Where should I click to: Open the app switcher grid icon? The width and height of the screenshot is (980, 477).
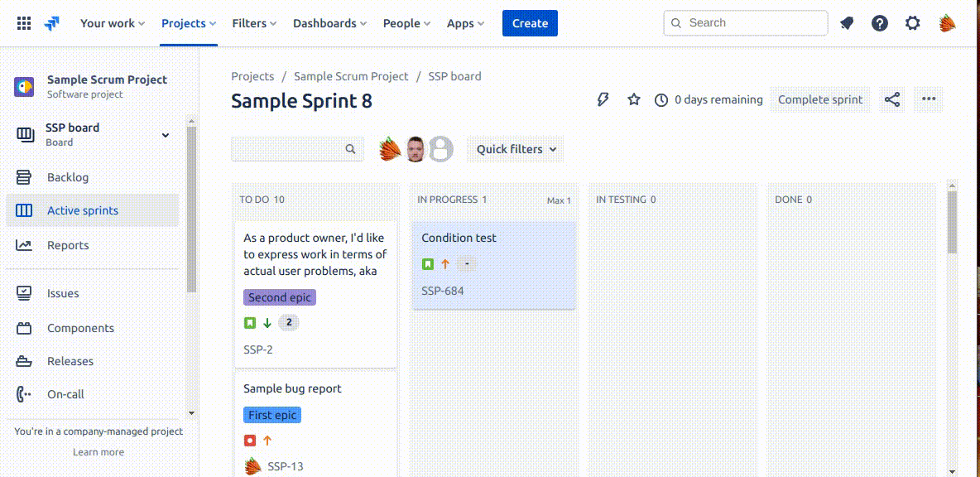[24, 23]
